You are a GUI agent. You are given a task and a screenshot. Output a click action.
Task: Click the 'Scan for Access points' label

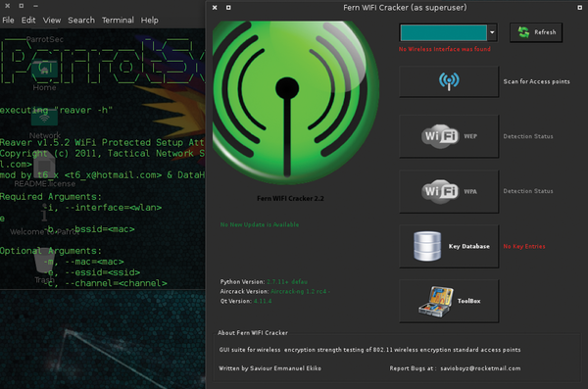536,81
